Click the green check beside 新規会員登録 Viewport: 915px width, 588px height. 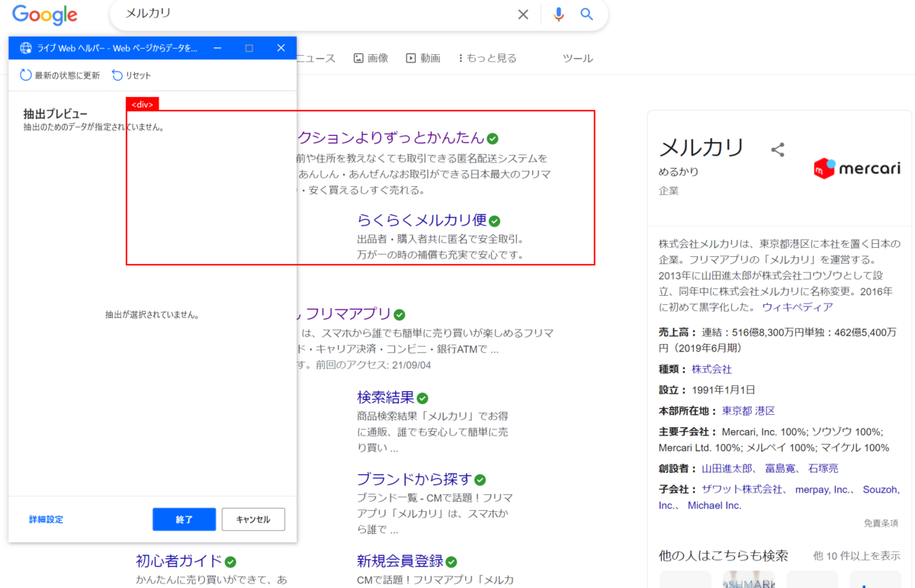(x=451, y=562)
